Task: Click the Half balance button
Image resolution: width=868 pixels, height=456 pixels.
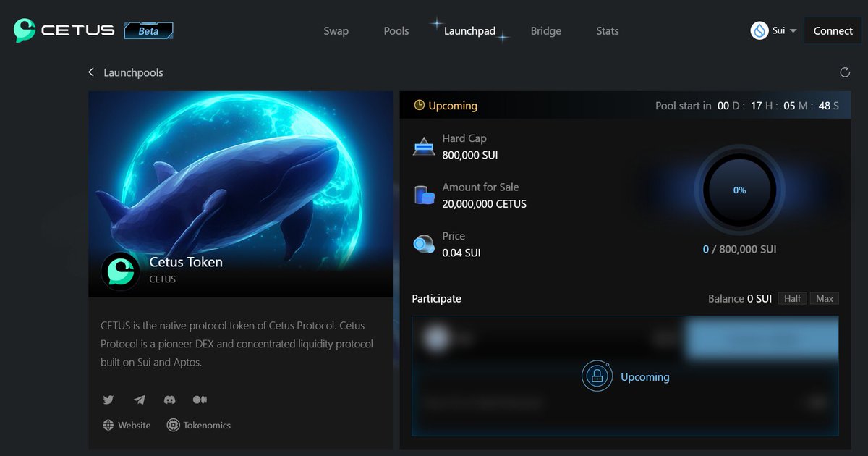Action: click(792, 298)
